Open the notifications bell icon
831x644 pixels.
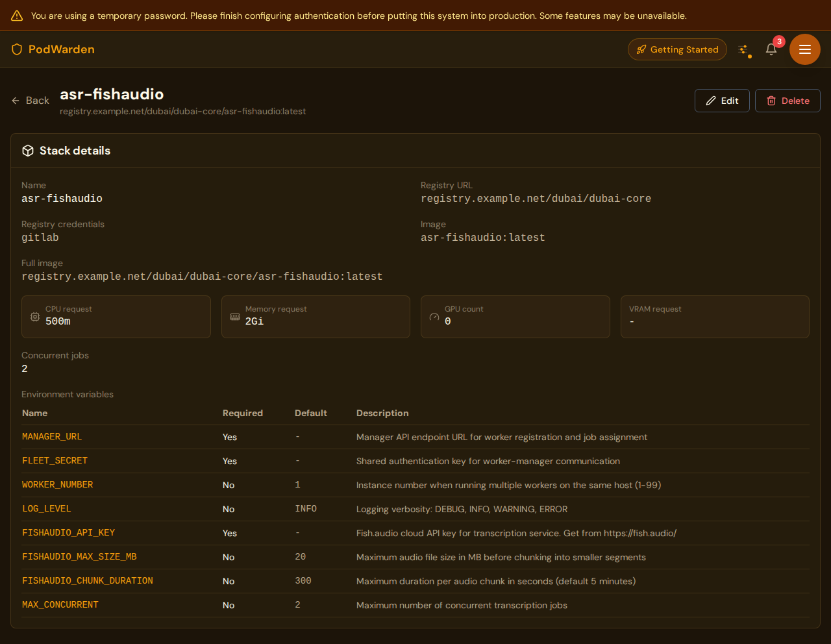pyautogui.click(x=771, y=49)
